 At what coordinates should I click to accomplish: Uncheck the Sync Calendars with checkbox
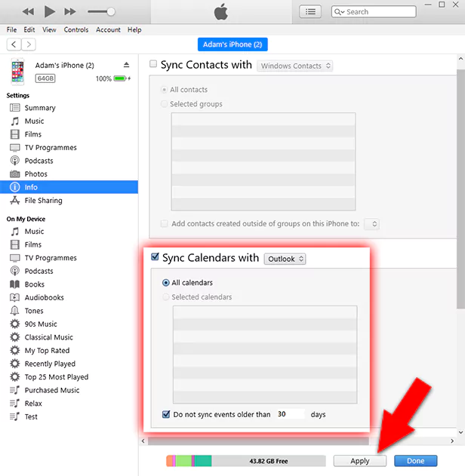coord(156,258)
